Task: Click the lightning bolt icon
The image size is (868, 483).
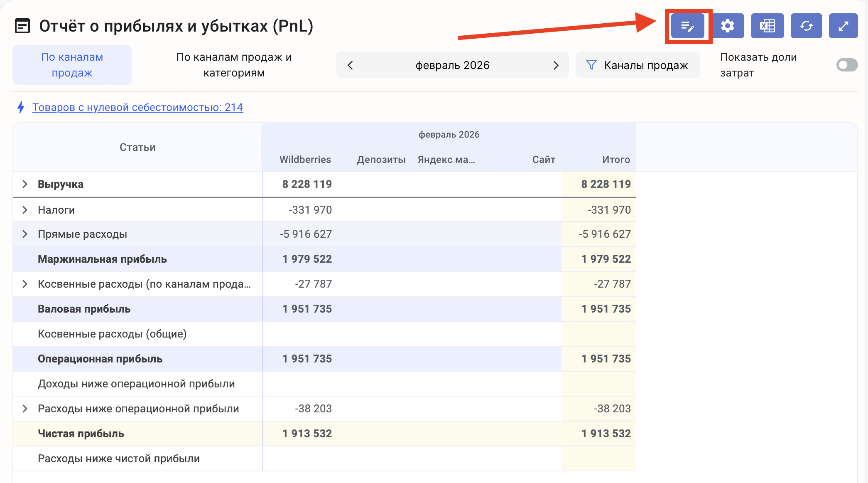Action: (x=21, y=107)
